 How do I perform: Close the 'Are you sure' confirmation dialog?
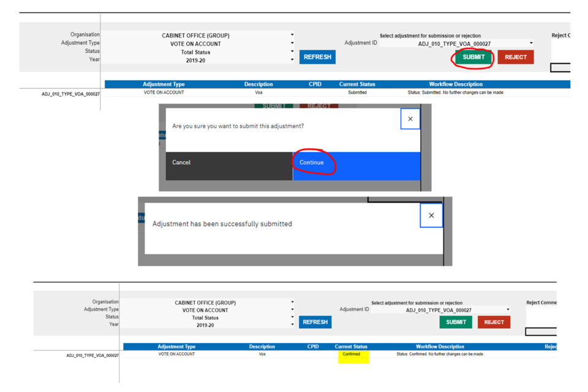pos(410,119)
